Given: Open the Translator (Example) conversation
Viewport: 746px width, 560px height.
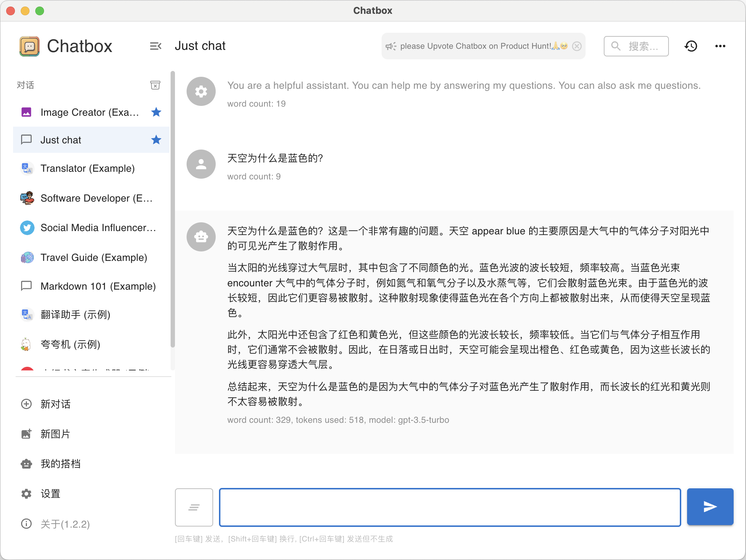Looking at the screenshot, I should coord(87,168).
